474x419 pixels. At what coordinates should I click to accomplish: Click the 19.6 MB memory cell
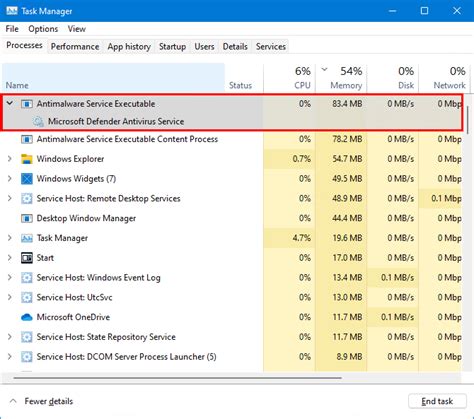pos(341,238)
